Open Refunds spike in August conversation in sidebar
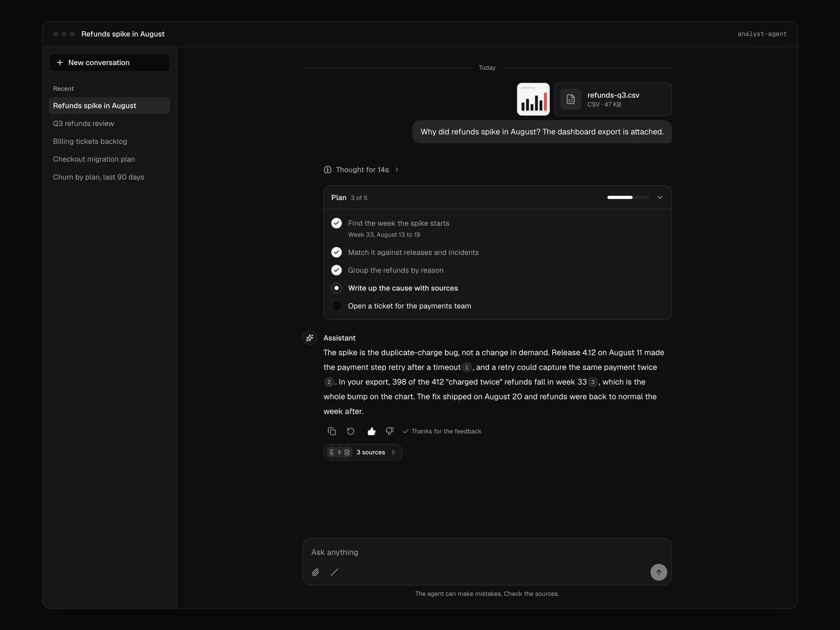Image resolution: width=840 pixels, height=630 pixels. pyautogui.click(x=109, y=106)
